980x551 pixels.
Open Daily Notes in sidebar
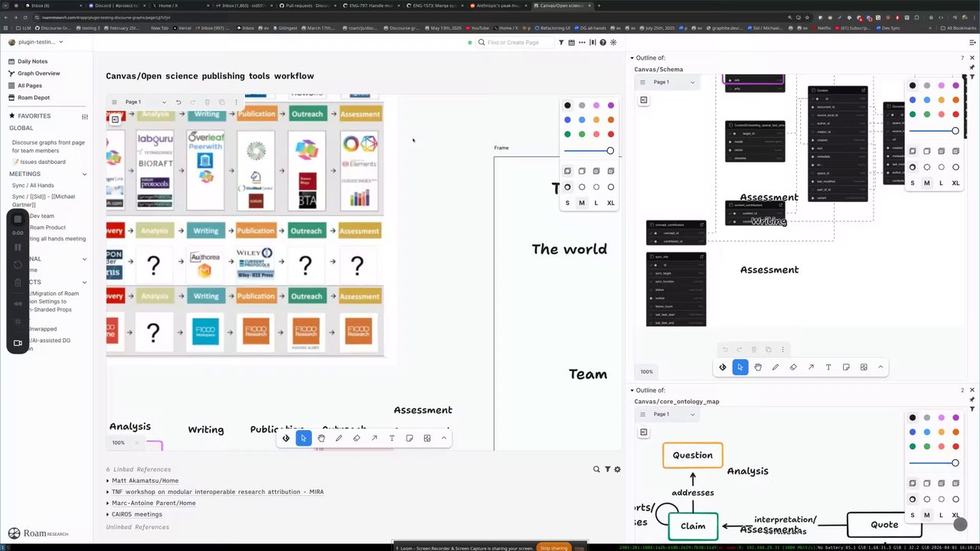coord(33,61)
